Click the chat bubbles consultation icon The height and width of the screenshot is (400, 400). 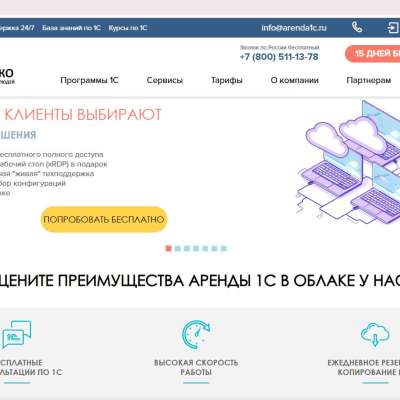[x=16, y=335]
